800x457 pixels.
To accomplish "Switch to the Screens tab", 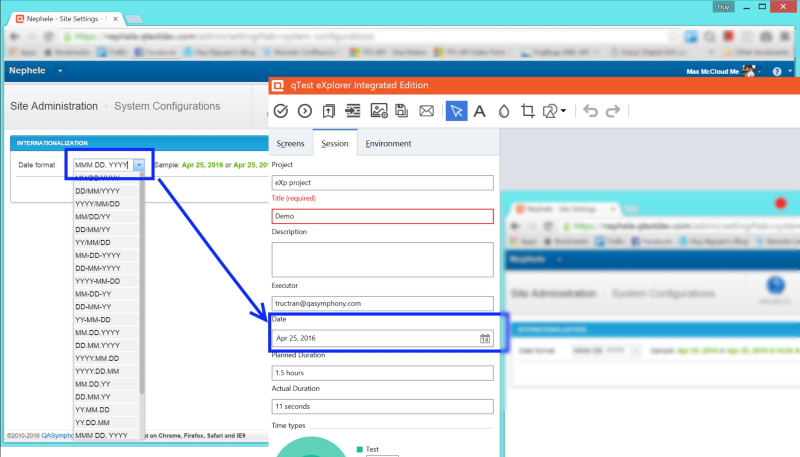I will tap(290, 144).
